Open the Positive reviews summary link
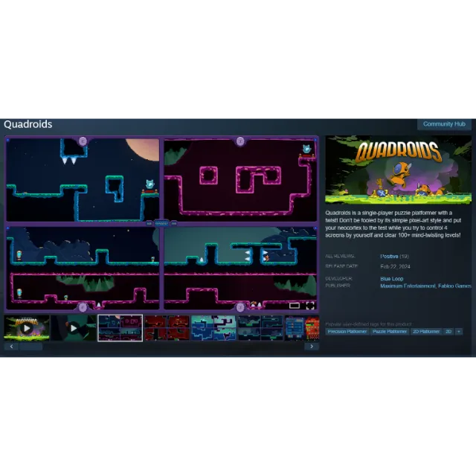 point(389,256)
